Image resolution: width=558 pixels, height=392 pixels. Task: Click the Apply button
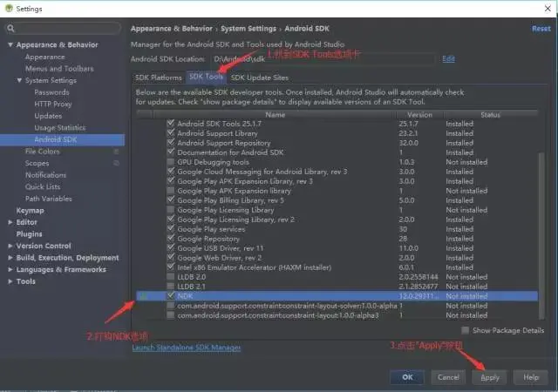490,377
